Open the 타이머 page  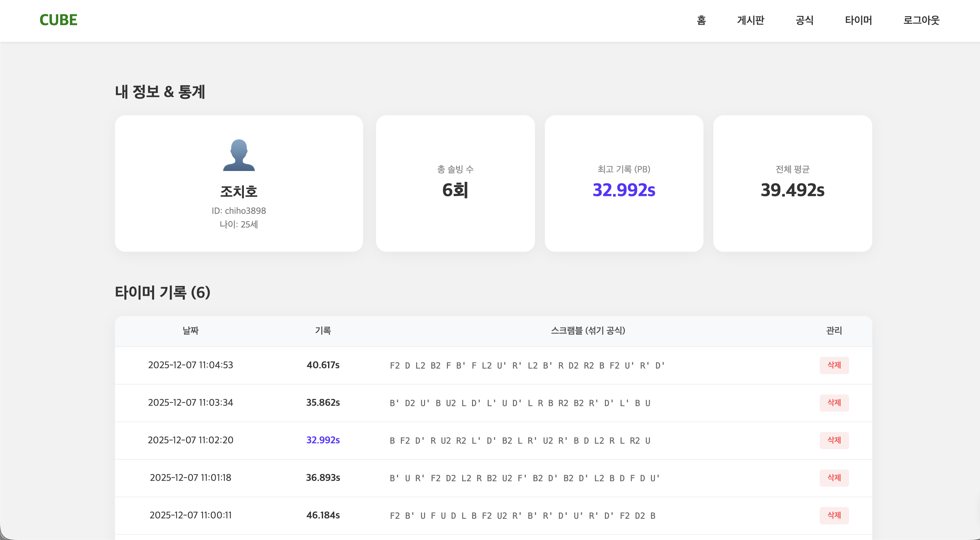(x=858, y=20)
